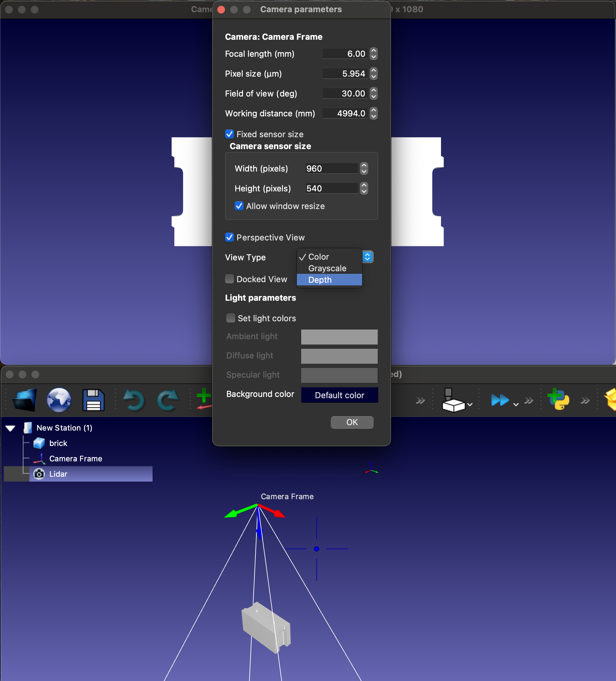Open the View Type dropdown arrows

[367, 257]
